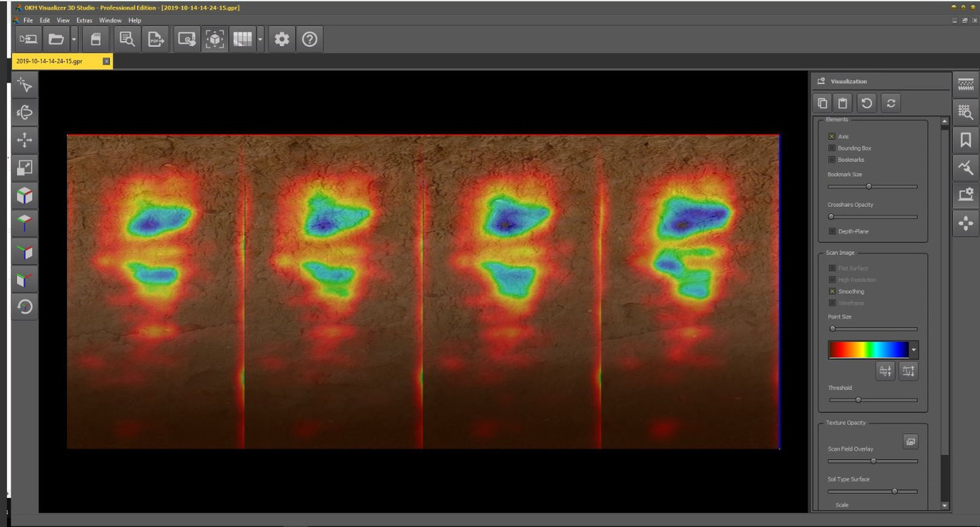
Task: Open the bookmarks panel icon on right sidebar
Action: tap(965, 140)
